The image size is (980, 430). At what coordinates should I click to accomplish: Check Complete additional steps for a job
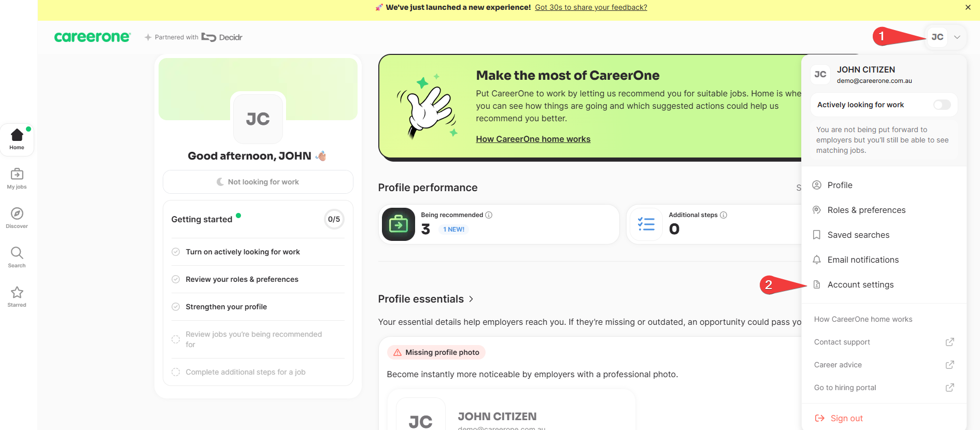coord(176,372)
